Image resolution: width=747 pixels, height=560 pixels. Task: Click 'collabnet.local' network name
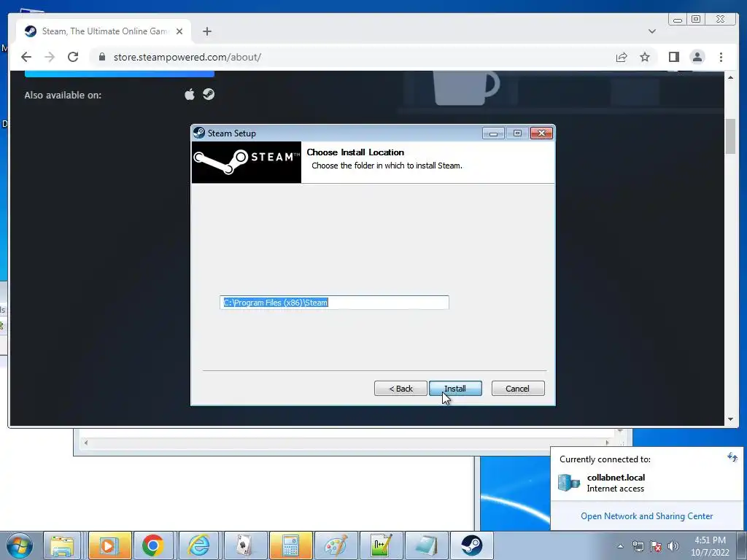coord(616,477)
